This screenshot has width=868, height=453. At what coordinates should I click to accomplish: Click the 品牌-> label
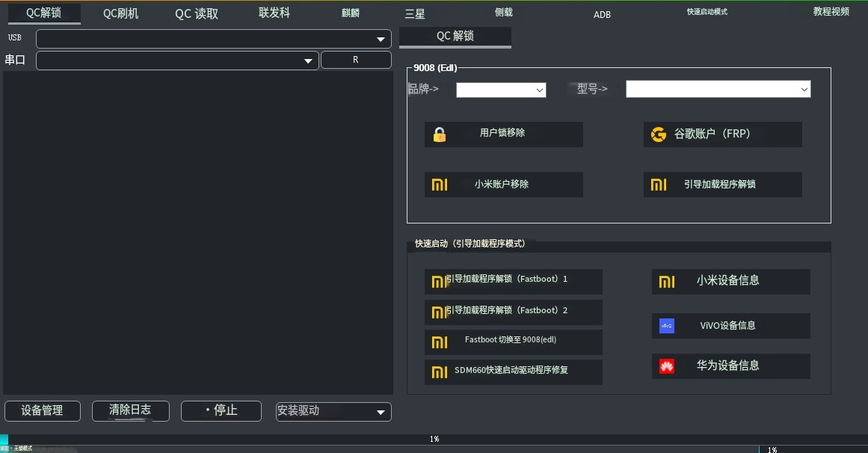tap(423, 89)
